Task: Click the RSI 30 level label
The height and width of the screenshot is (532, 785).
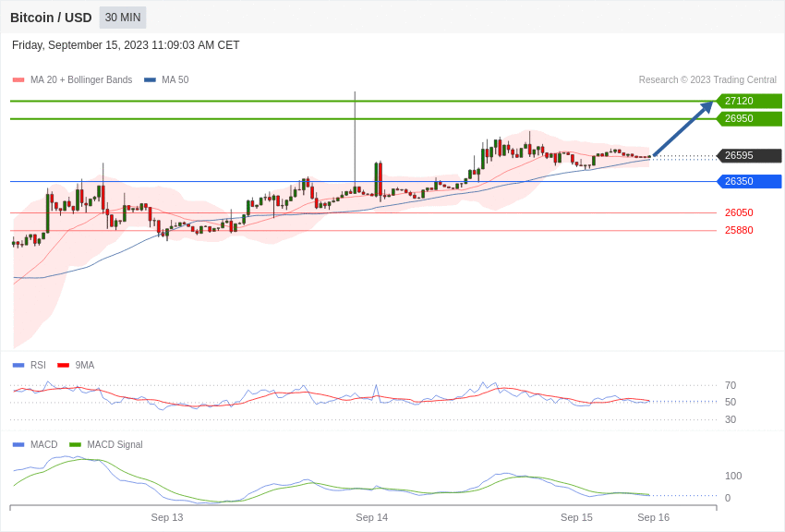Action: pyautogui.click(x=731, y=419)
